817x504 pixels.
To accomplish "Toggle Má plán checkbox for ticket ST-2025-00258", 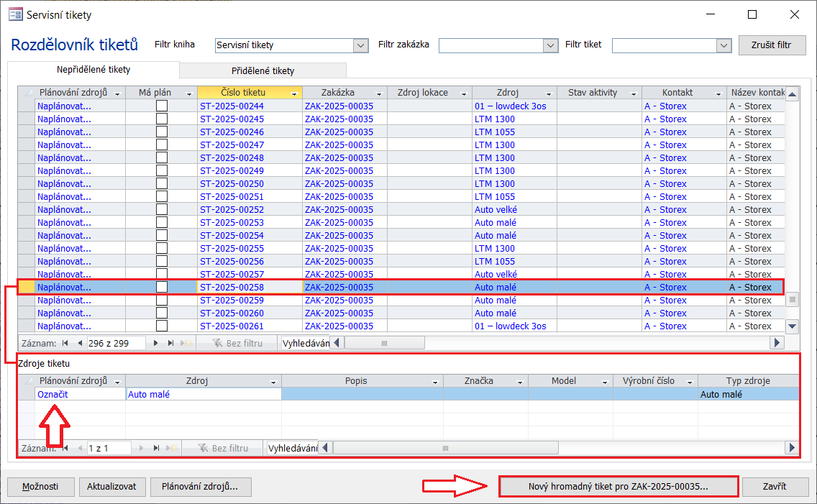I will tap(162, 288).
